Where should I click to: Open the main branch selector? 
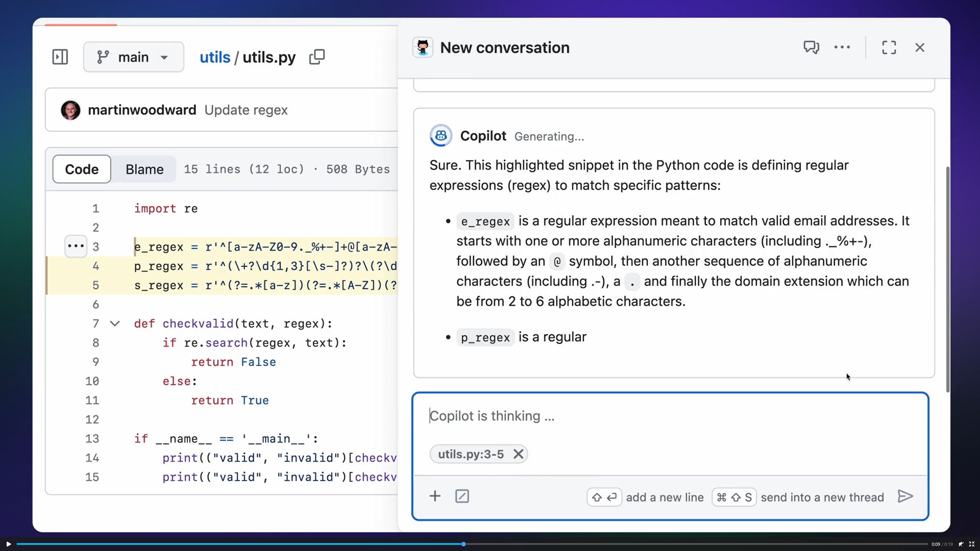[x=133, y=57]
